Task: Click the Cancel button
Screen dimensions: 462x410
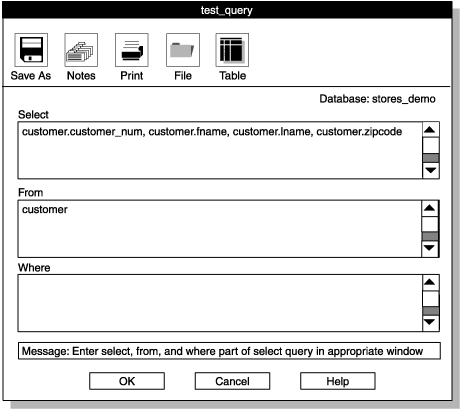Action: pyautogui.click(x=232, y=381)
